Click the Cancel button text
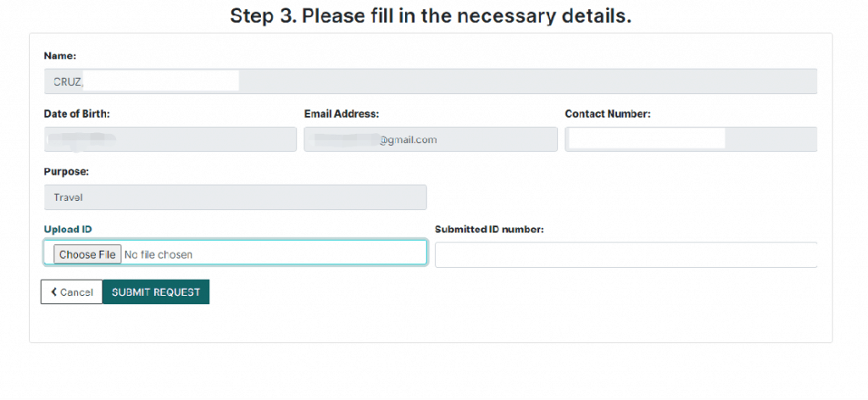Image resolution: width=868 pixels, height=400 pixels. (x=76, y=292)
